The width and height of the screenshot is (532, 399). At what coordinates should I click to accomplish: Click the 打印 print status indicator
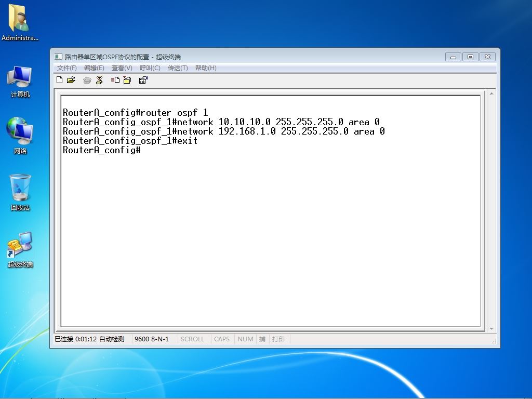tap(278, 339)
